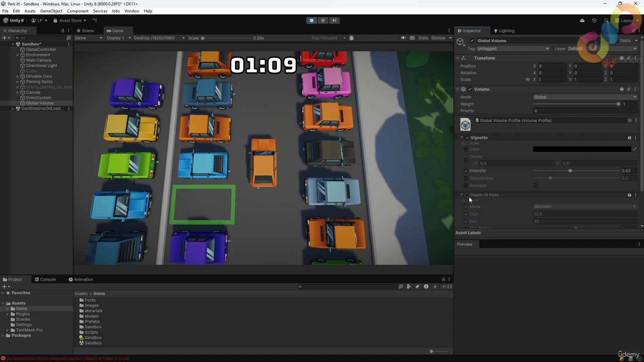Viewport: 644px width, 362px height.
Task: Switch to the Scene tab
Action: tap(85, 31)
